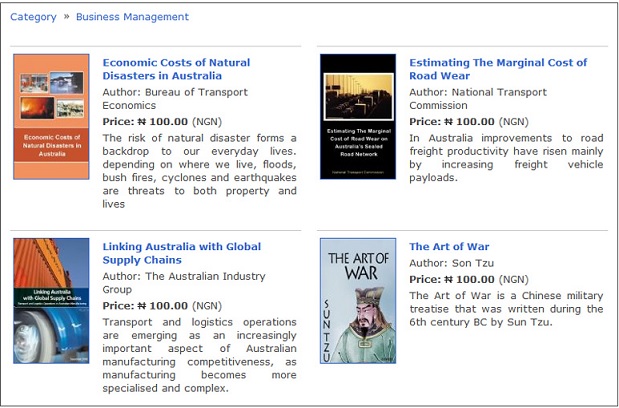Click the Estimating Marginal Cost book cover
Screen dimensions: 619x408
[x=357, y=116]
